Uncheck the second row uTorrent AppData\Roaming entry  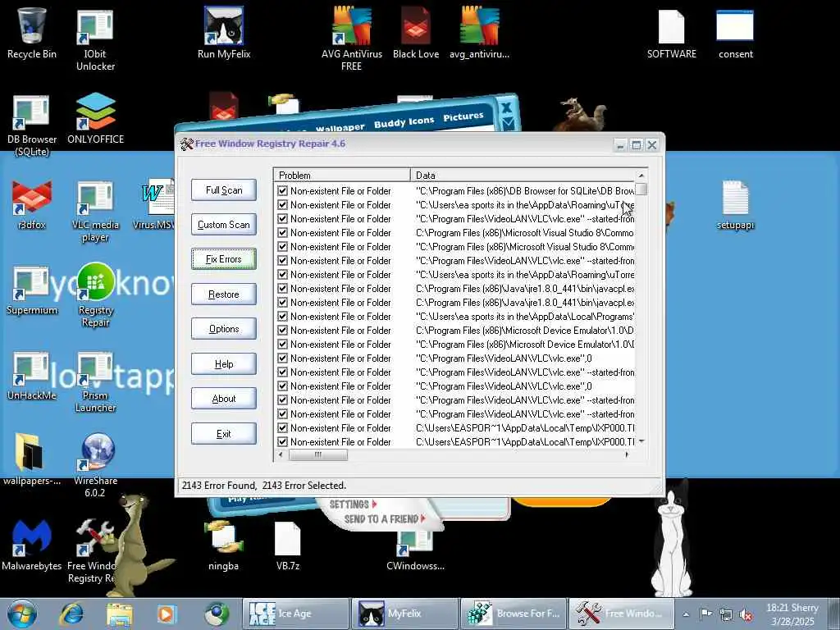(x=282, y=204)
